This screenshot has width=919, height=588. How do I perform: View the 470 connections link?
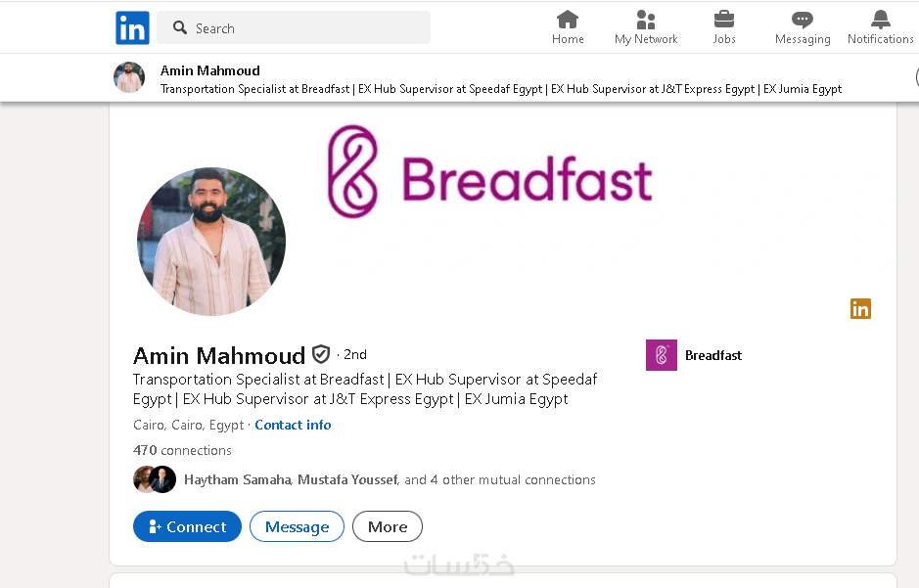[x=182, y=451]
